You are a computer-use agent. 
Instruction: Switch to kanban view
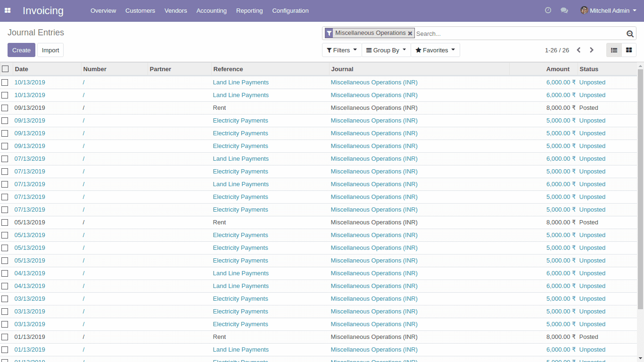tap(629, 50)
